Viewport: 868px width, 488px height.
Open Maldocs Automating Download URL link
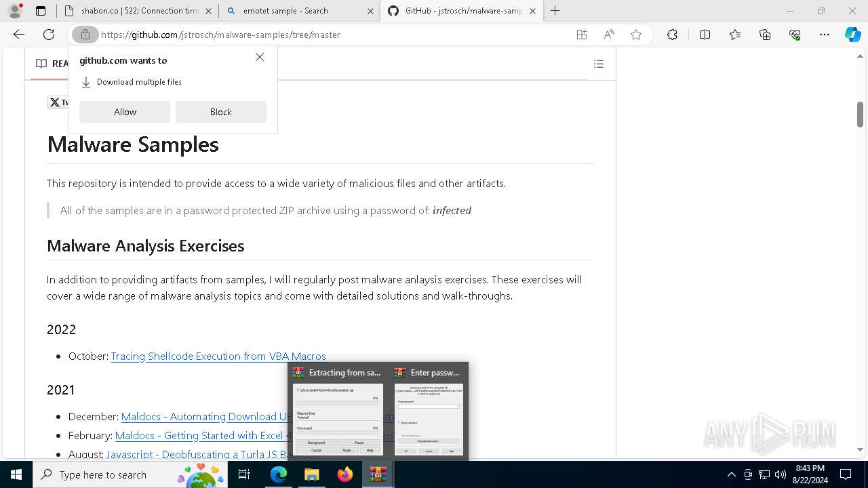pyautogui.click(x=208, y=416)
